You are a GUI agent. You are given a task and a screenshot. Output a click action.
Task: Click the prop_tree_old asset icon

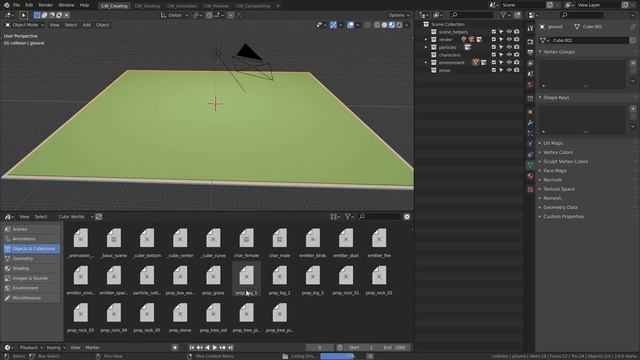coord(213,313)
